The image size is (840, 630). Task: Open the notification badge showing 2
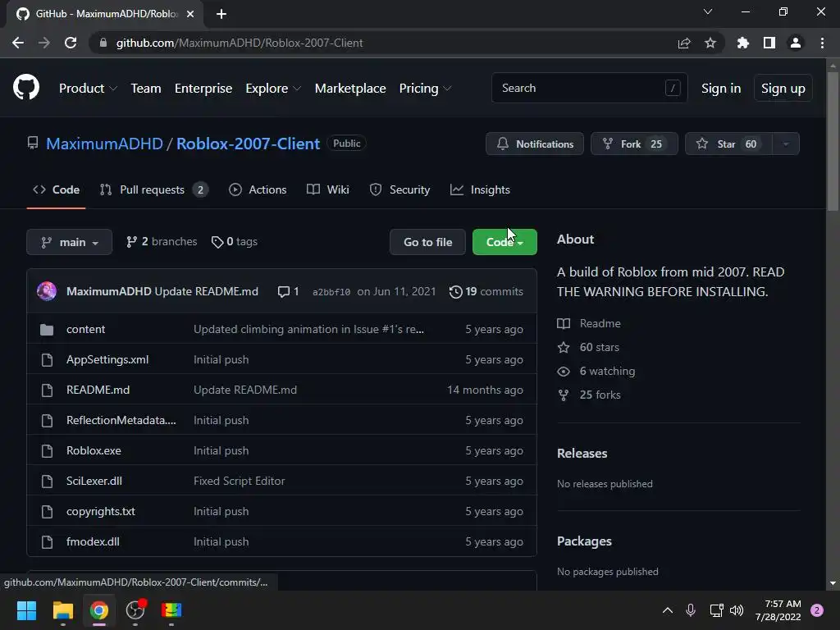(x=817, y=610)
